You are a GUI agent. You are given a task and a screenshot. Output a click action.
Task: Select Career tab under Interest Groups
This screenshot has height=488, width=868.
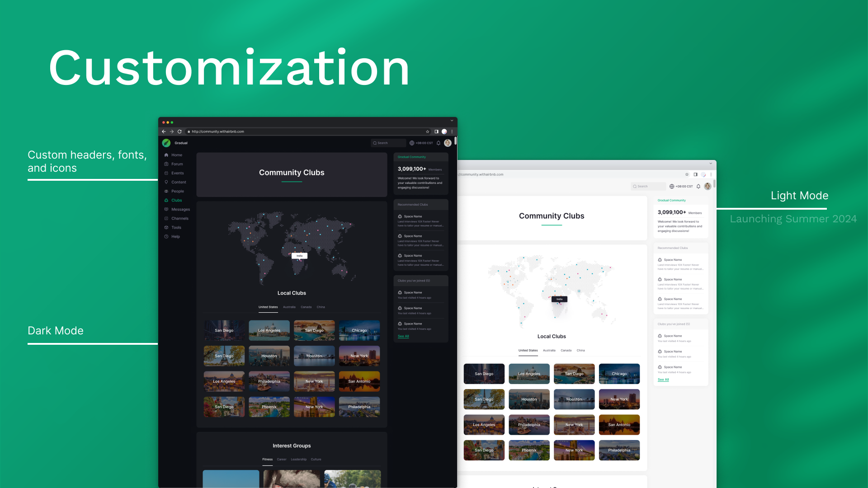[282, 459]
